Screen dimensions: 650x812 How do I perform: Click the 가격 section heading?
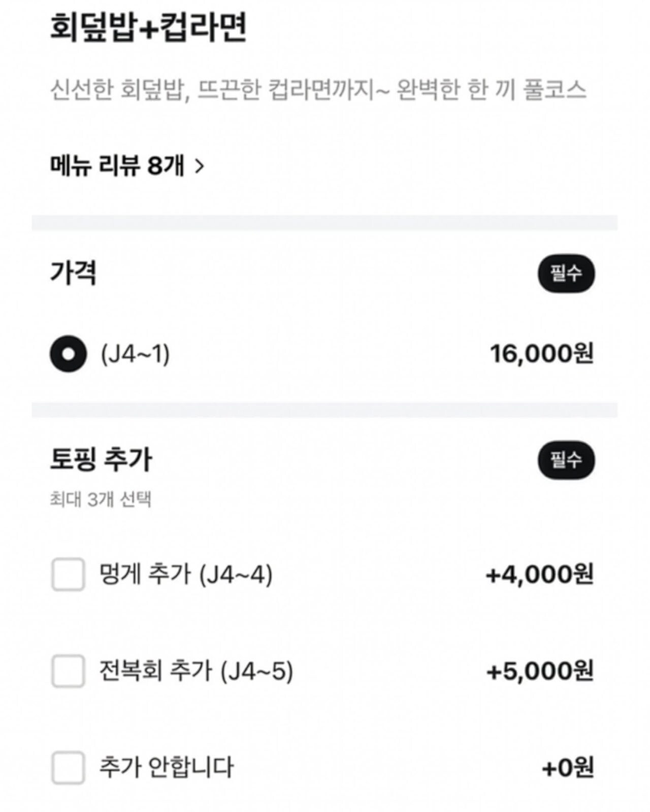click(x=73, y=273)
